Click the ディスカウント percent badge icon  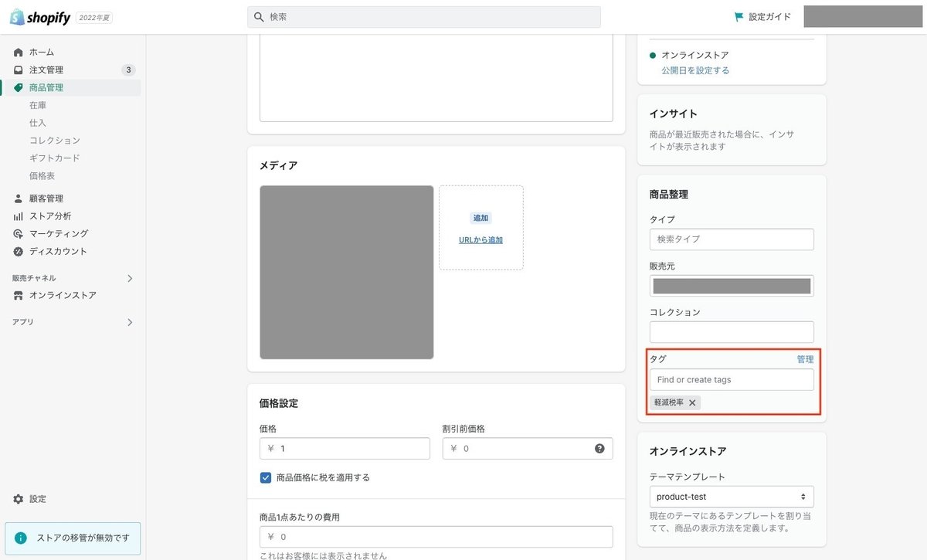pyautogui.click(x=19, y=252)
